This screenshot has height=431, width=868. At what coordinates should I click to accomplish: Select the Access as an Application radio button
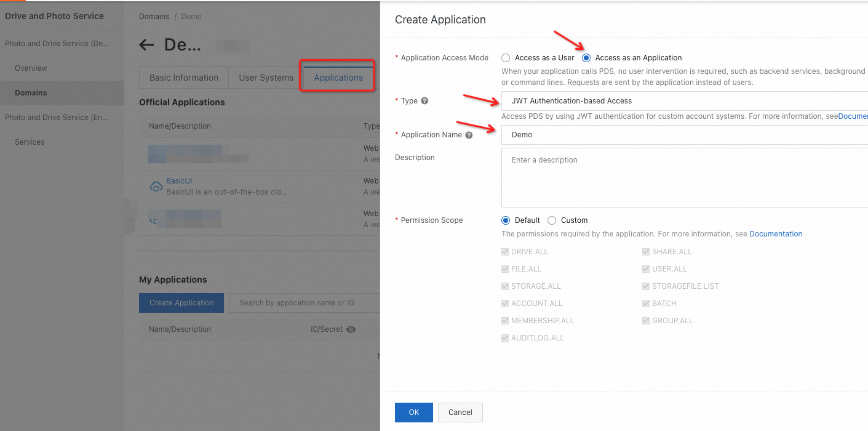[x=586, y=58]
